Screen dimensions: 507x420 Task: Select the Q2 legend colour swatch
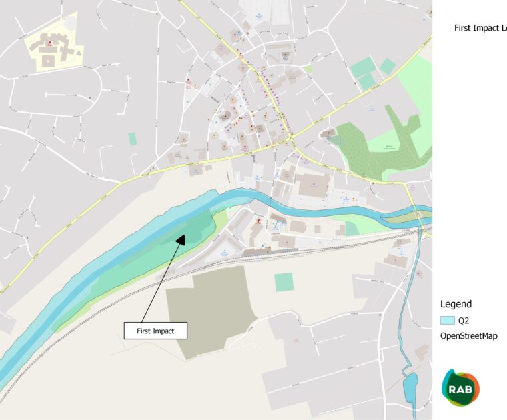pyautogui.click(x=448, y=321)
